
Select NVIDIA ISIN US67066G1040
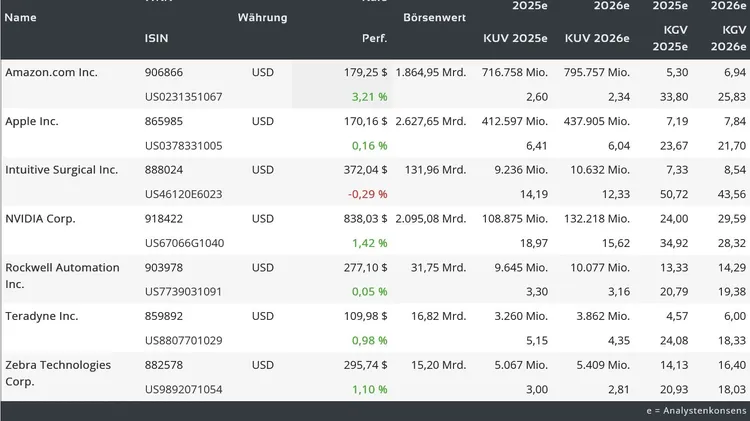[x=184, y=243]
